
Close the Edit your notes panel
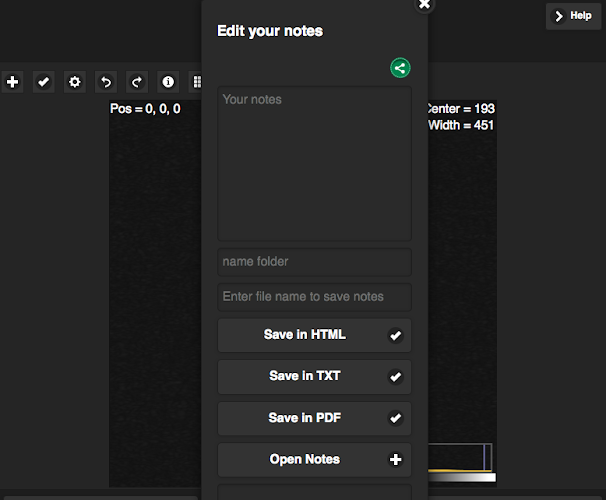tap(424, 4)
